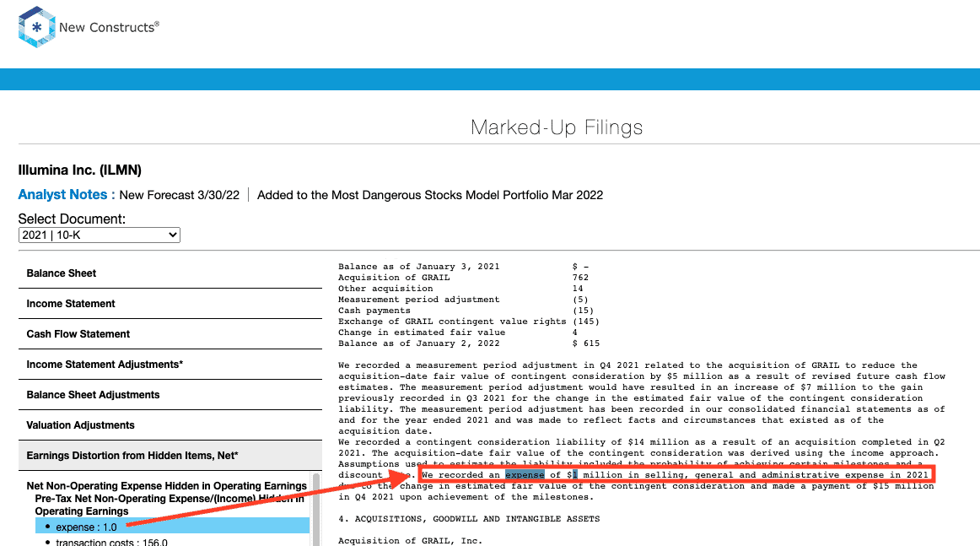Click 'Acquisition of GRAIL, Inc.' line at bottom
Screen dimensions: 980x546
[410, 541]
